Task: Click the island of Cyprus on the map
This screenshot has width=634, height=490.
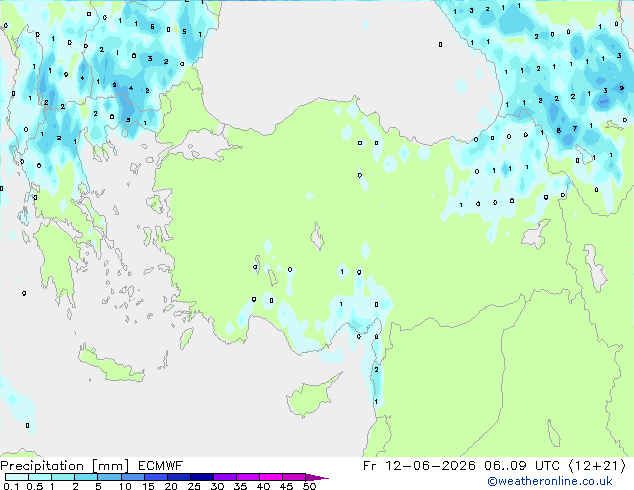Action: pos(311,396)
